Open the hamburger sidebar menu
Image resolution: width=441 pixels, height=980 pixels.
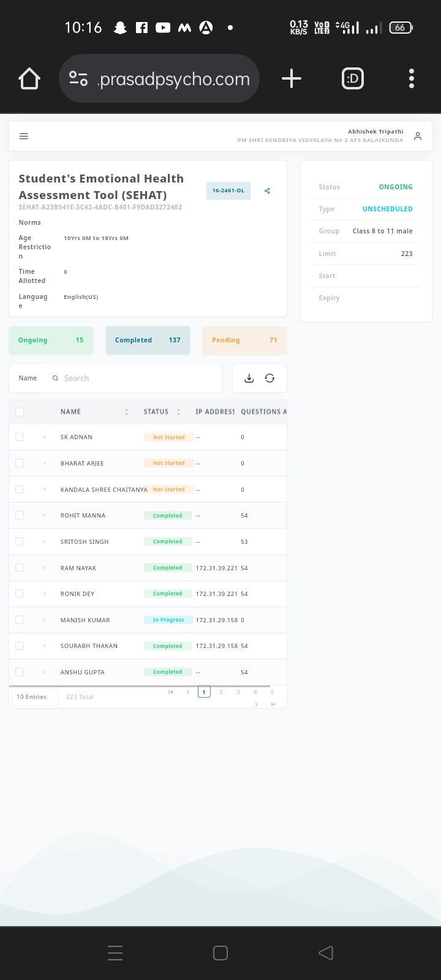[x=24, y=136]
